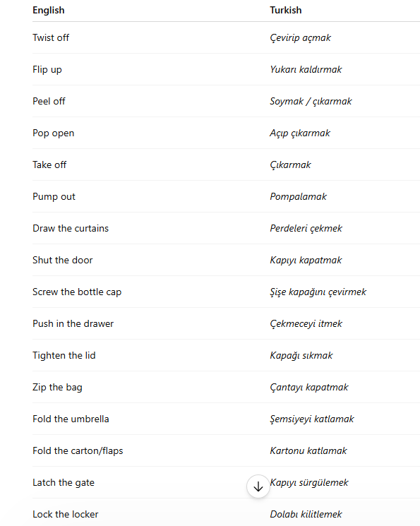The image size is (420, 526).
Task: Select the 'Flip up' row entry
Action: coord(47,70)
